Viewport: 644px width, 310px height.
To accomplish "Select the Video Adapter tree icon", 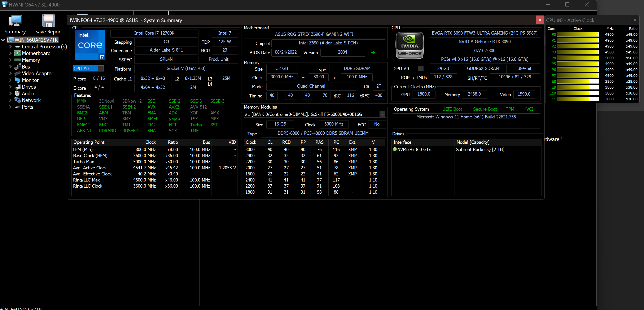I will tap(18, 74).
